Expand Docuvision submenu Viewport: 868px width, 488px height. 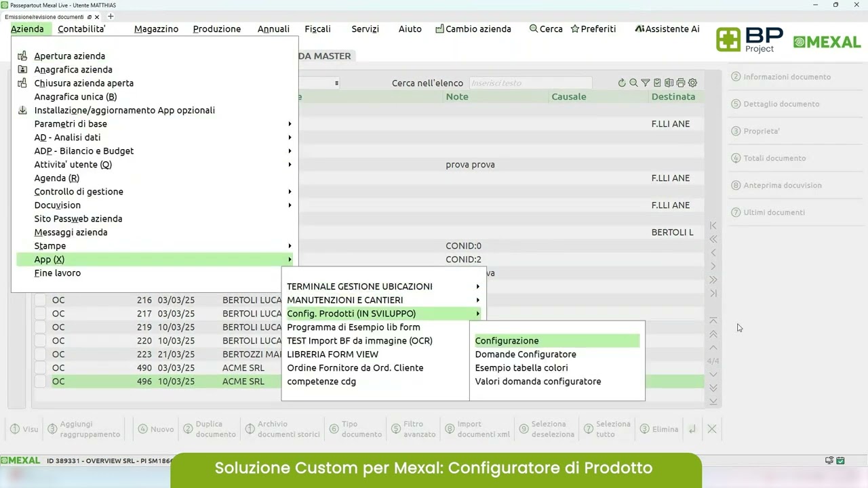pos(155,205)
